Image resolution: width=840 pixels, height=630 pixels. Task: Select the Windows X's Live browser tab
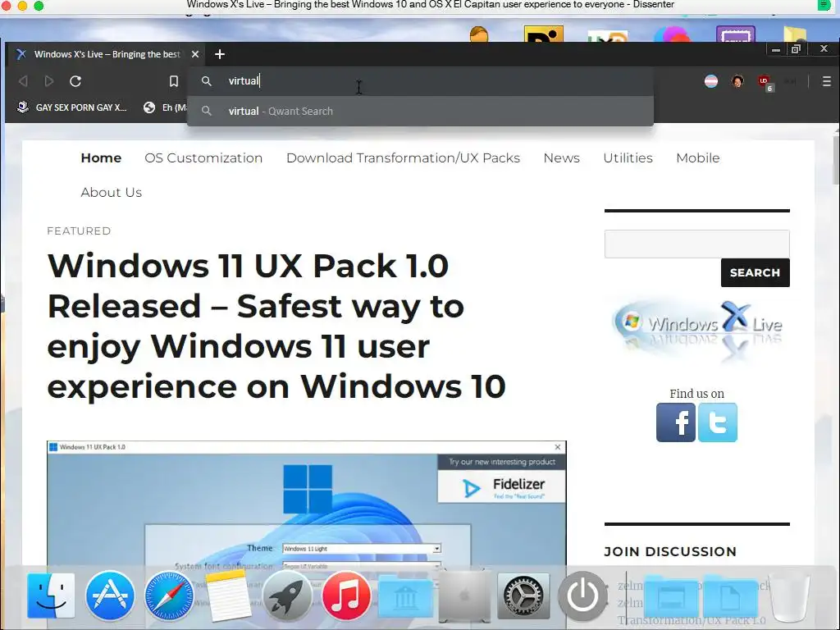coord(107,54)
